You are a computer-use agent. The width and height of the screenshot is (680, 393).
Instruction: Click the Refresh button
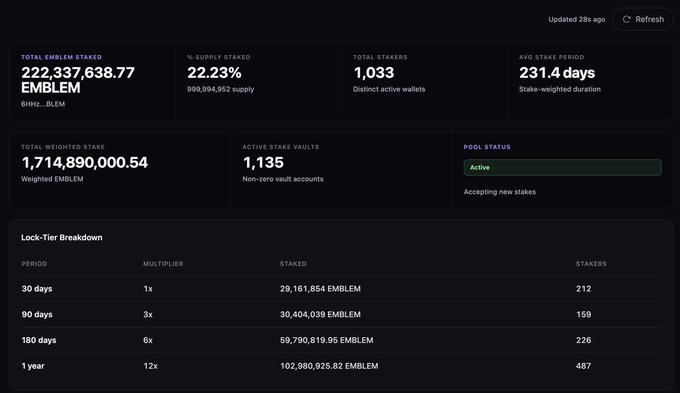pyautogui.click(x=643, y=20)
